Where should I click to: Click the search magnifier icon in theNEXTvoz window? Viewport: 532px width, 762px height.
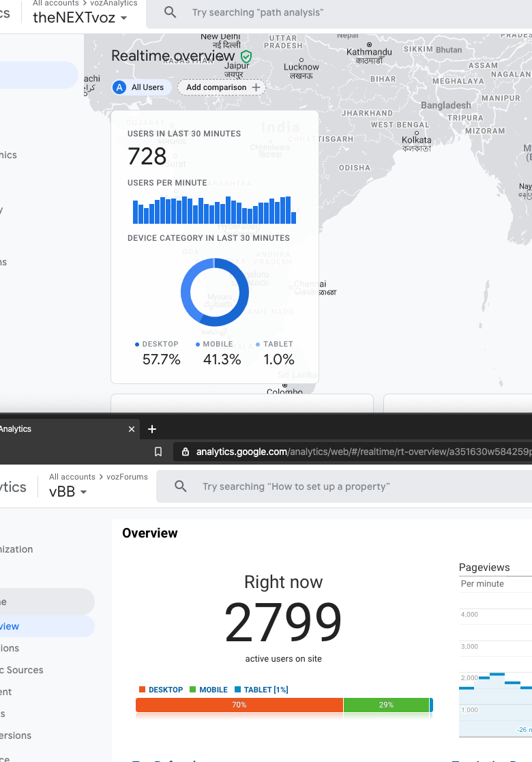170,12
